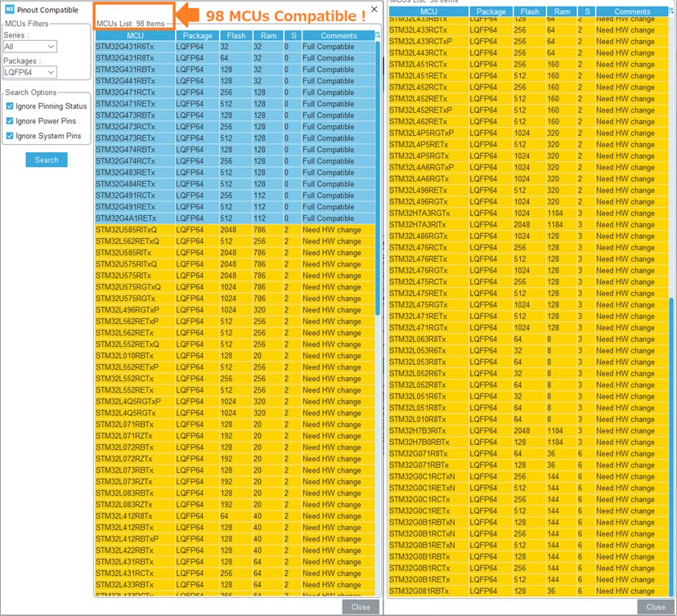Open column settings icon beside left Comments header
This screenshot has height=616, width=677.
pyautogui.click(x=379, y=35)
